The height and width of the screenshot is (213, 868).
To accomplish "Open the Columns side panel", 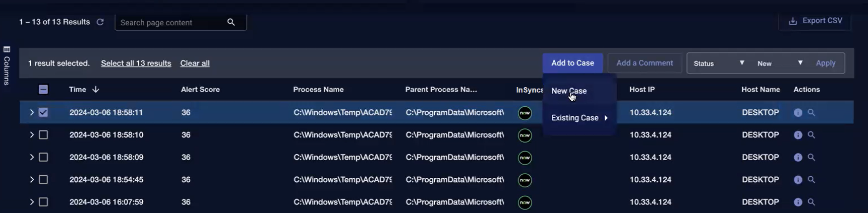I will [7, 65].
